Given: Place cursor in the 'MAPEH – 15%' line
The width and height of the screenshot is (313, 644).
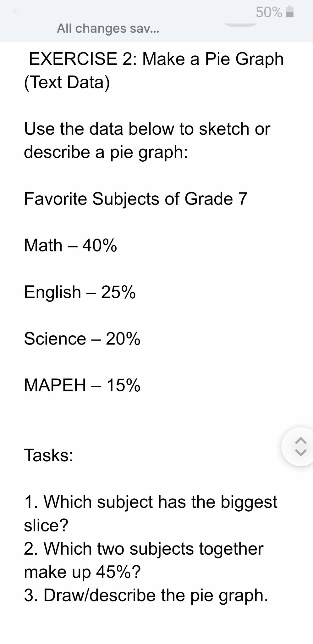Looking at the screenshot, I should (x=82, y=385).
